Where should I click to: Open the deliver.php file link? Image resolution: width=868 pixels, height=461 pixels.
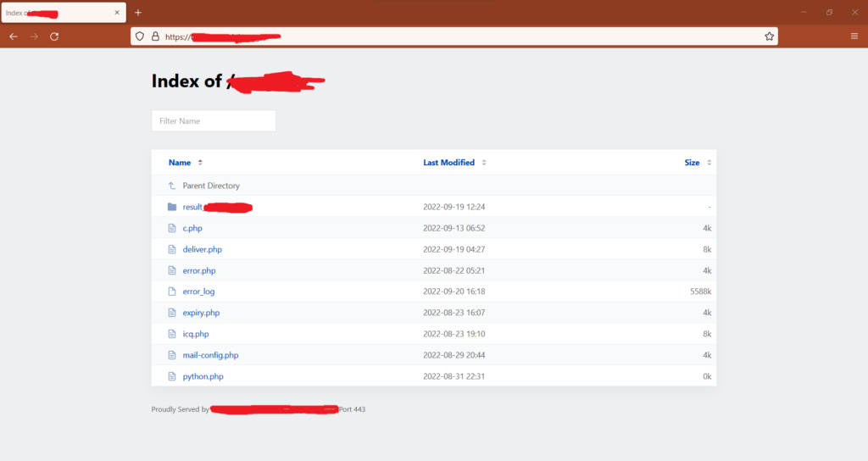(202, 250)
